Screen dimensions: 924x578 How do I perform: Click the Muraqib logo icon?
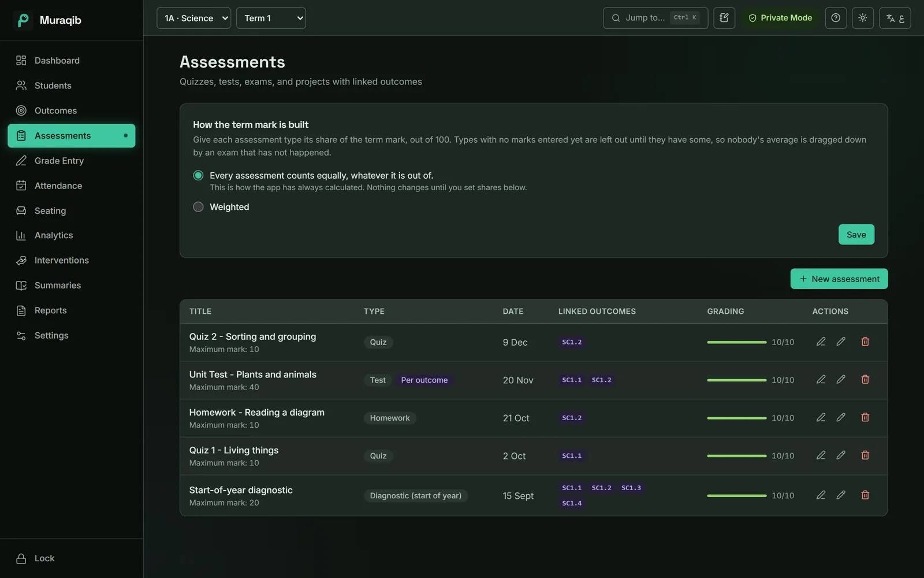click(x=23, y=20)
